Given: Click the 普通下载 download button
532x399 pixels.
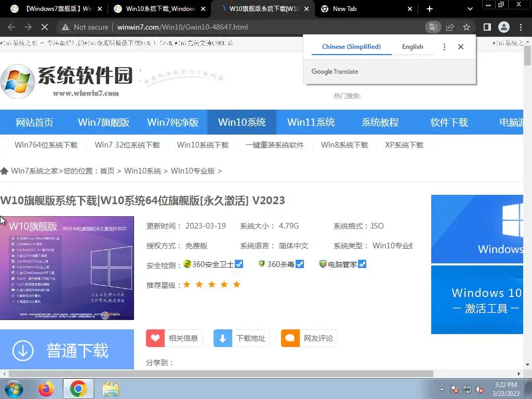Looking at the screenshot, I should click(67, 350).
